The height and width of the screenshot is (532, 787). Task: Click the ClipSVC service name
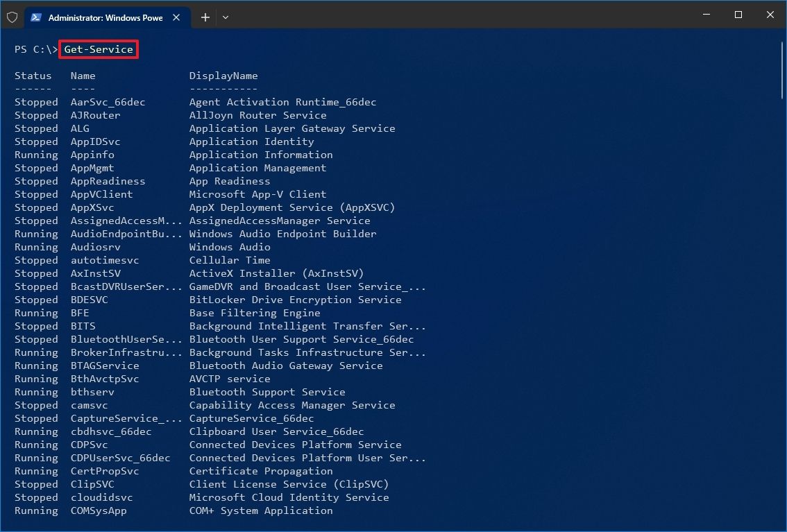point(92,484)
